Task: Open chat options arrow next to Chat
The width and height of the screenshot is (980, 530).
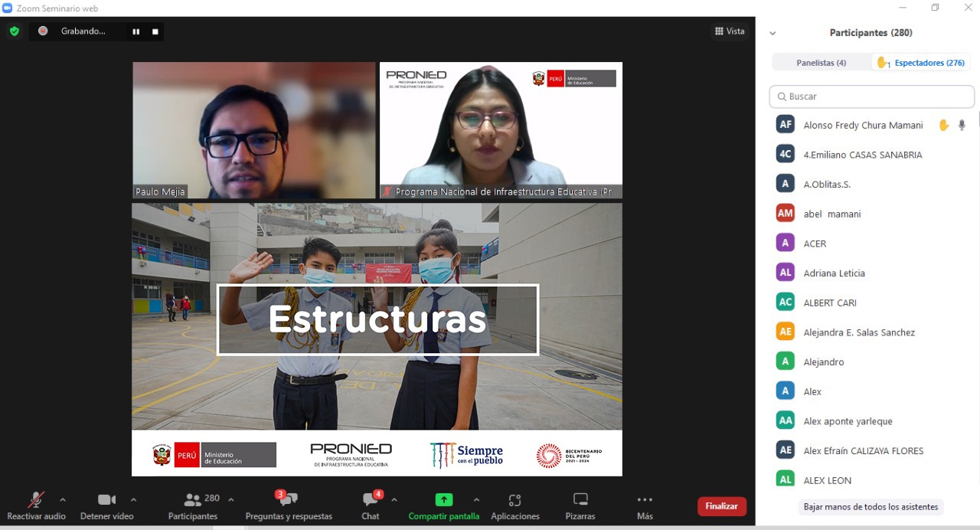Action: [394, 500]
